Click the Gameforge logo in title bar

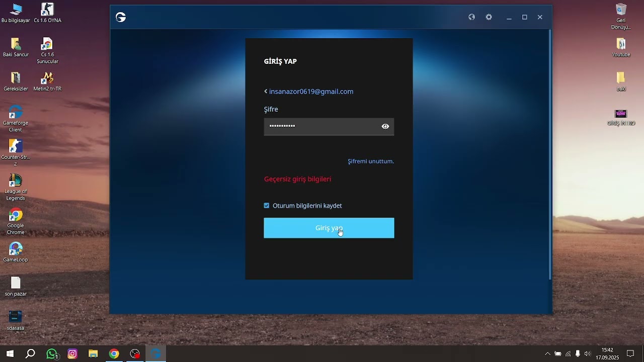click(x=121, y=18)
